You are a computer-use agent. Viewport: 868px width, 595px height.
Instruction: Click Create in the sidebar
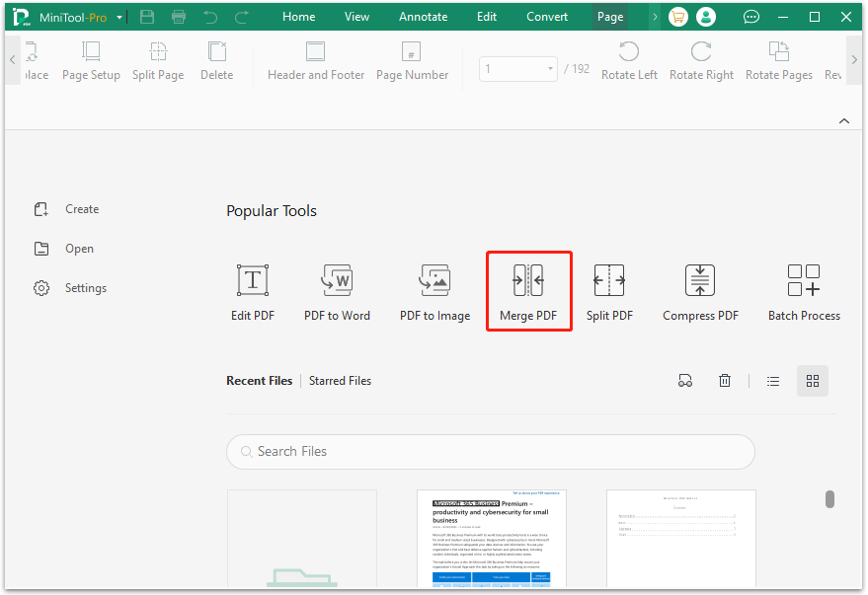tap(66, 209)
